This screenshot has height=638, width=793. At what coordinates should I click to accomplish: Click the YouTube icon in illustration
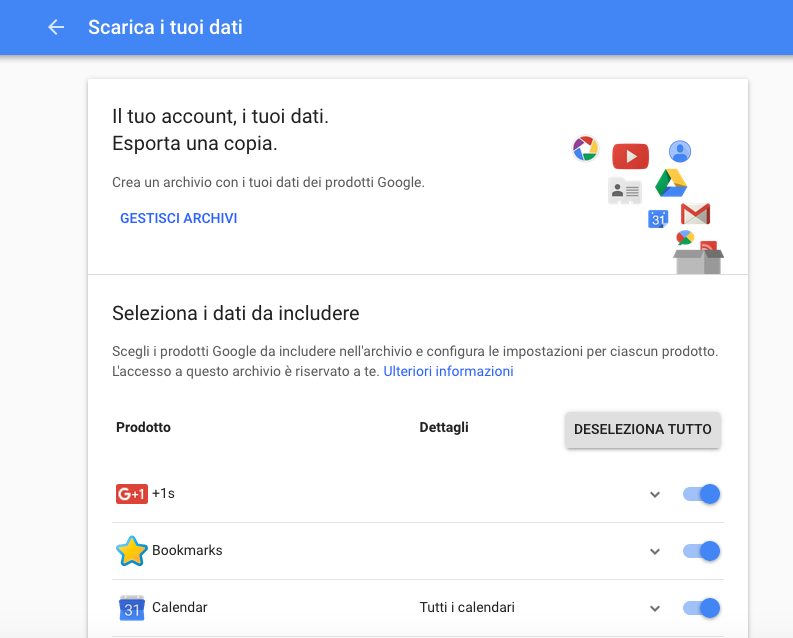click(x=630, y=156)
